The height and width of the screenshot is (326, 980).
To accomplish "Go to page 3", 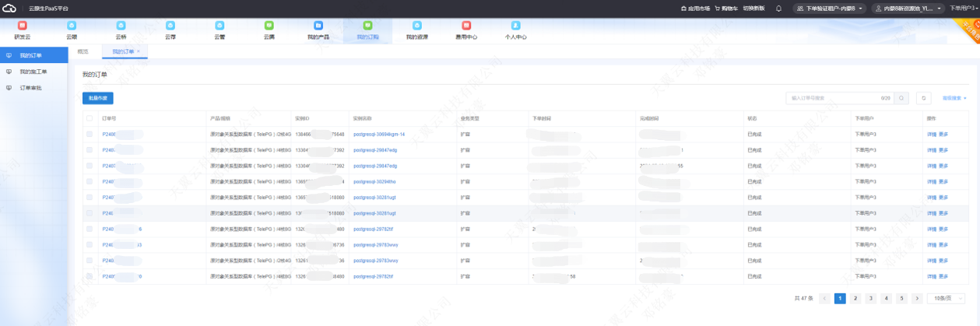I will (x=871, y=298).
